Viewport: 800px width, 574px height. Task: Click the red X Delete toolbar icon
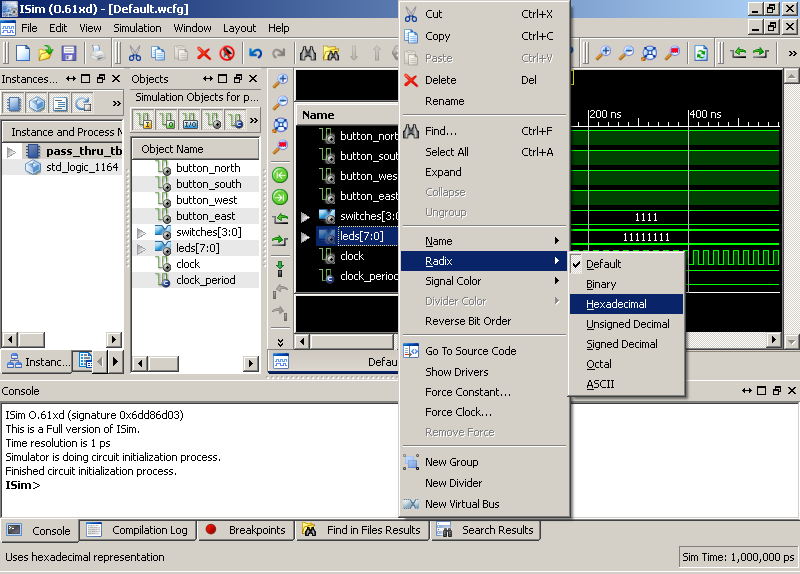[x=204, y=54]
